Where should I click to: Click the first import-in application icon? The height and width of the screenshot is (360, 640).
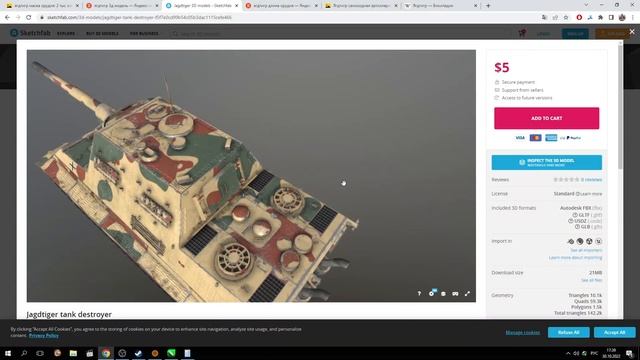coord(571,241)
